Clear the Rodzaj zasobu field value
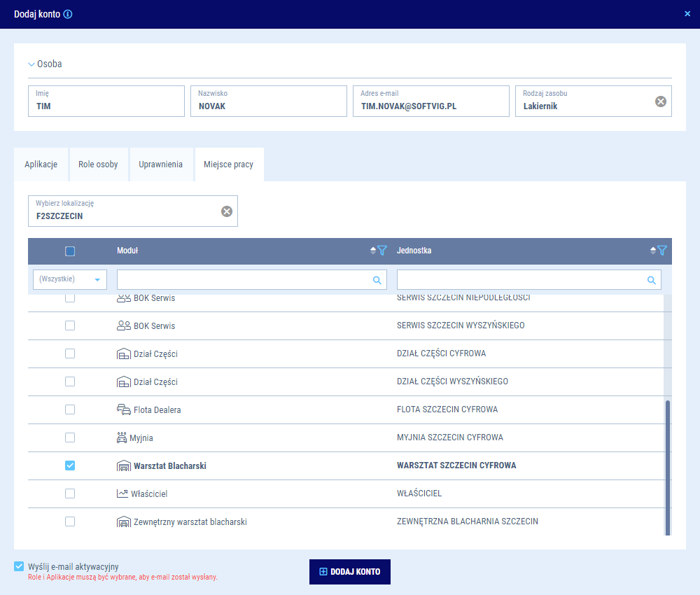 [660, 101]
